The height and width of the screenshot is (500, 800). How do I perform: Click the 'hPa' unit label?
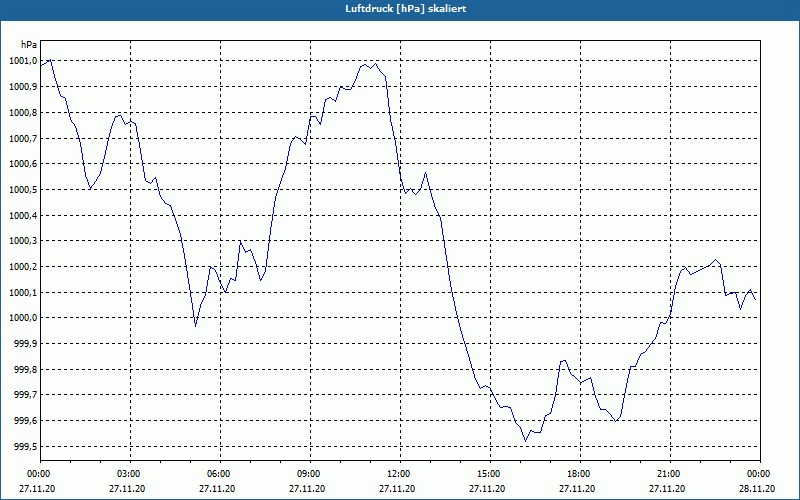[29, 45]
